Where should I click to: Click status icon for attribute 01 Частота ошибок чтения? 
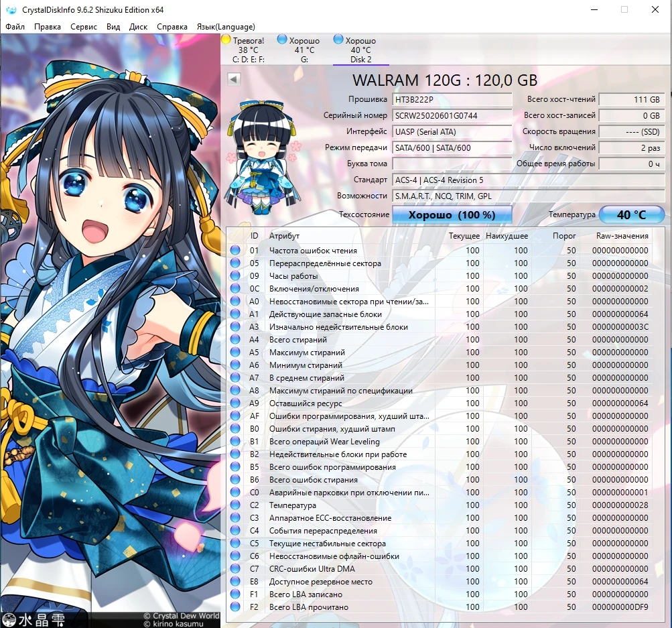235,251
